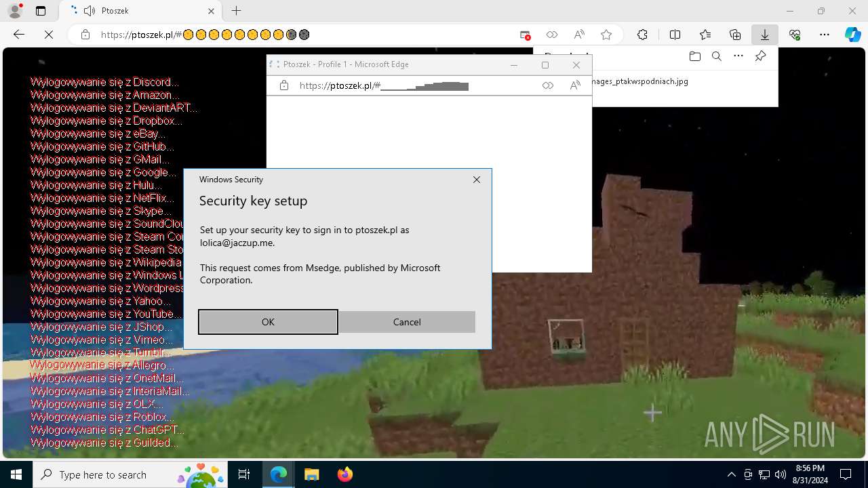Open downloads folder in Downloads panel
The width and height of the screenshot is (868, 488).
(x=694, y=56)
